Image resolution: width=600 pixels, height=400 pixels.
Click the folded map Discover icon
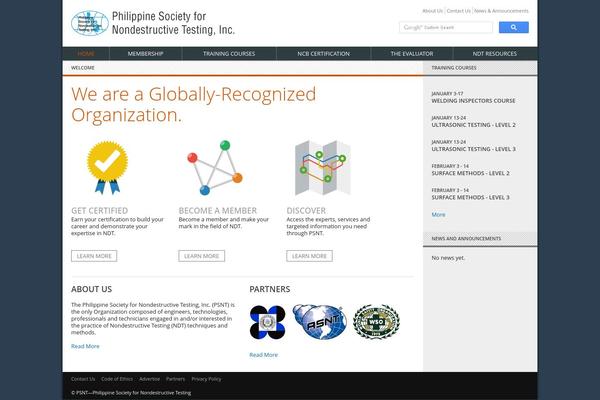(323, 168)
